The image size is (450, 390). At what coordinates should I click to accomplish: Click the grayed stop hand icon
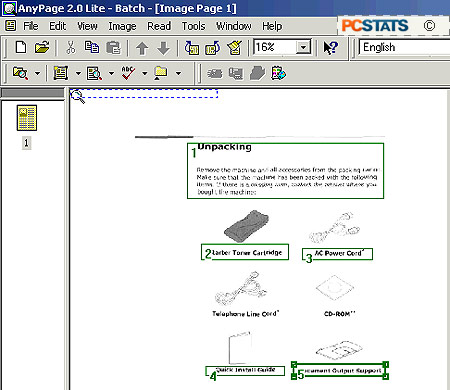click(x=257, y=73)
